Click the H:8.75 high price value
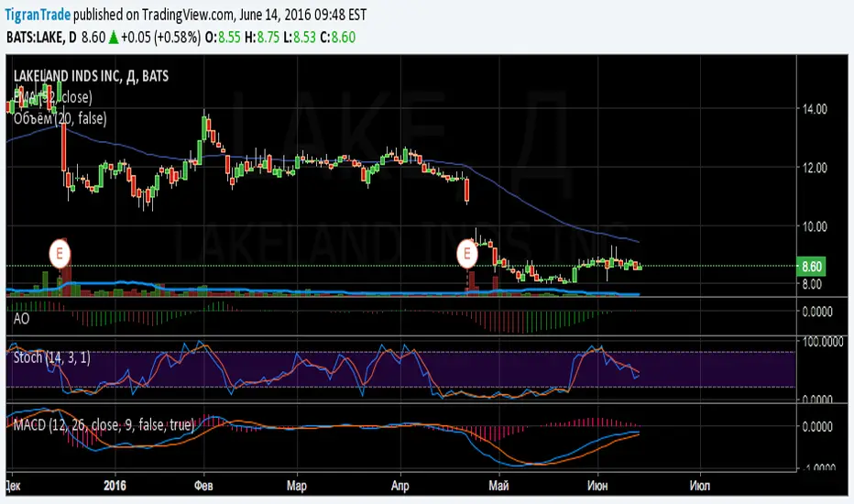Screen dimensions: 854x504 coord(262,38)
